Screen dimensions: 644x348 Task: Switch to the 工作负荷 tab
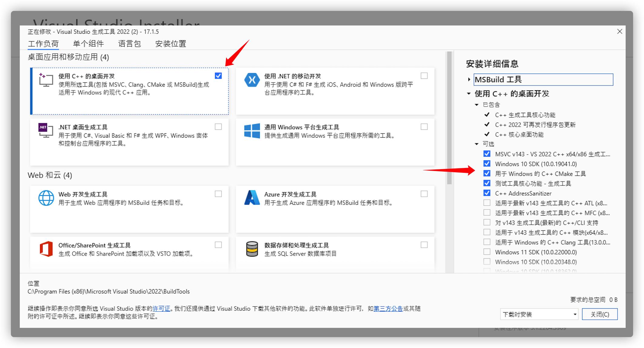pyautogui.click(x=43, y=44)
